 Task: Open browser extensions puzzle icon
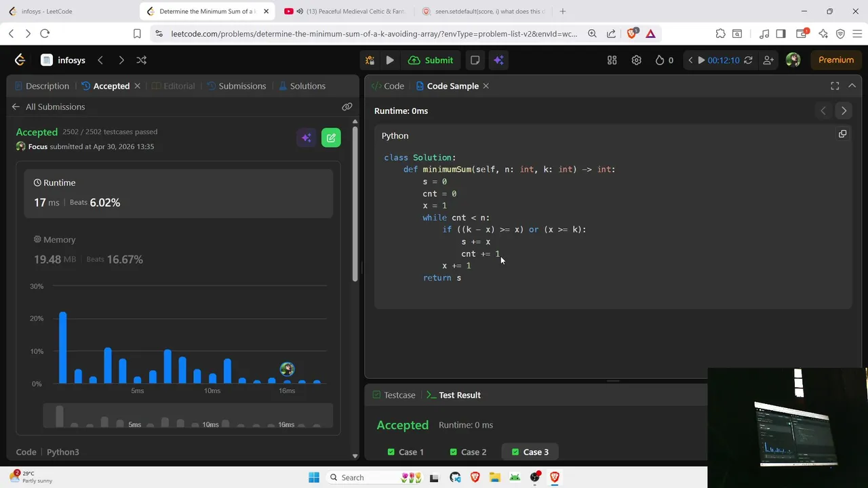720,34
